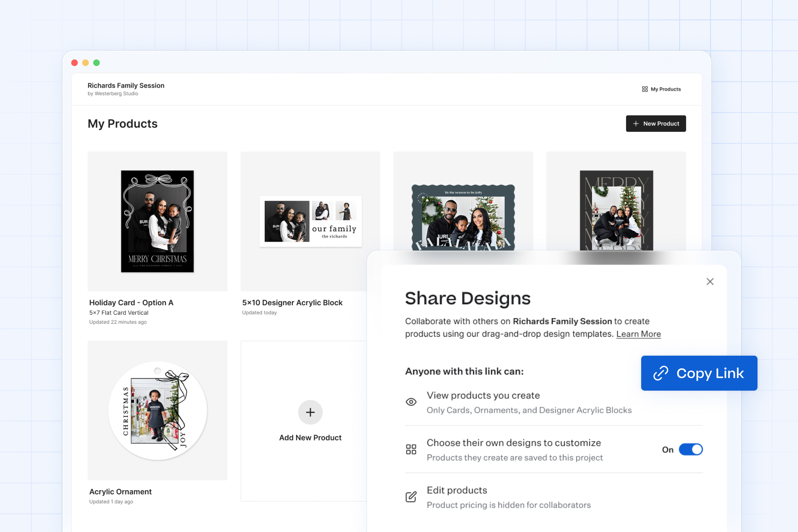
Task: Click the 'Choose their own designs to customize' text
Action: [513, 443]
